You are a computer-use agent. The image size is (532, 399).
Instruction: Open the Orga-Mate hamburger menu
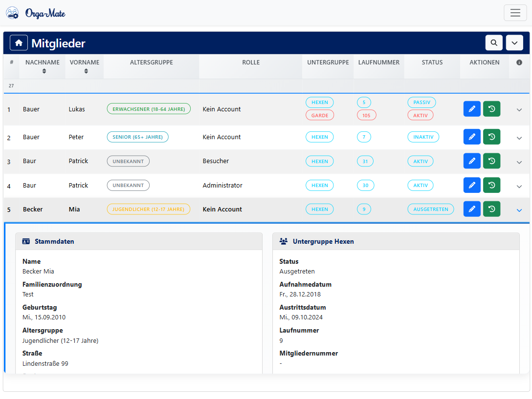(515, 13)
